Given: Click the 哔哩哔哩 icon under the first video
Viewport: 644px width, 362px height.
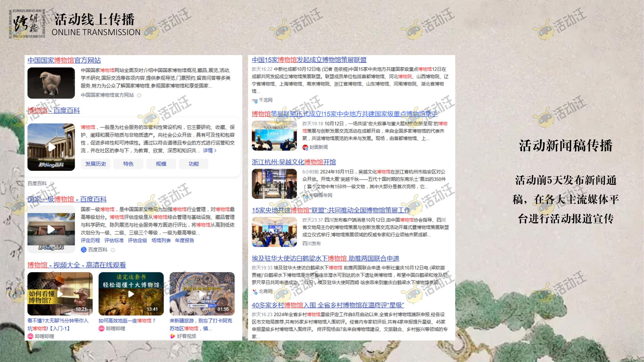Looking at the screenshot, I should tap(30, 336).
